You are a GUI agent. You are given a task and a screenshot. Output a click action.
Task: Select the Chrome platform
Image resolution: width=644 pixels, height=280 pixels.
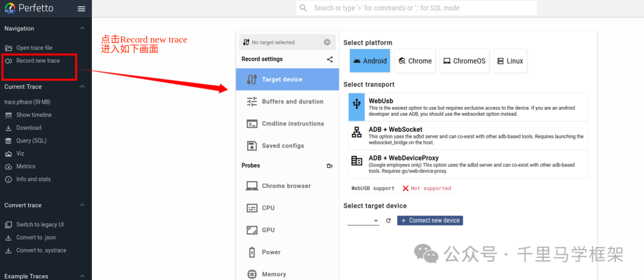(x=415, y=61)
